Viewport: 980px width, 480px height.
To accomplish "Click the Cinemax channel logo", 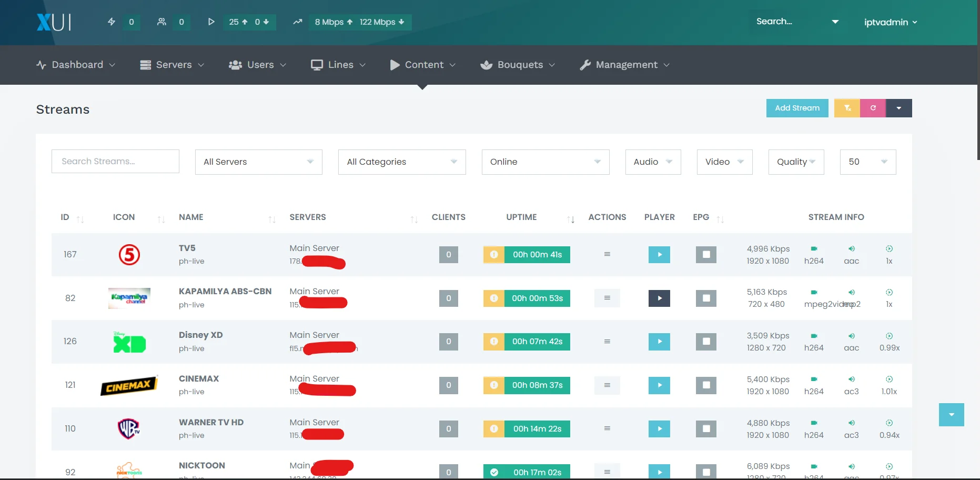I will tap(129, 385).
